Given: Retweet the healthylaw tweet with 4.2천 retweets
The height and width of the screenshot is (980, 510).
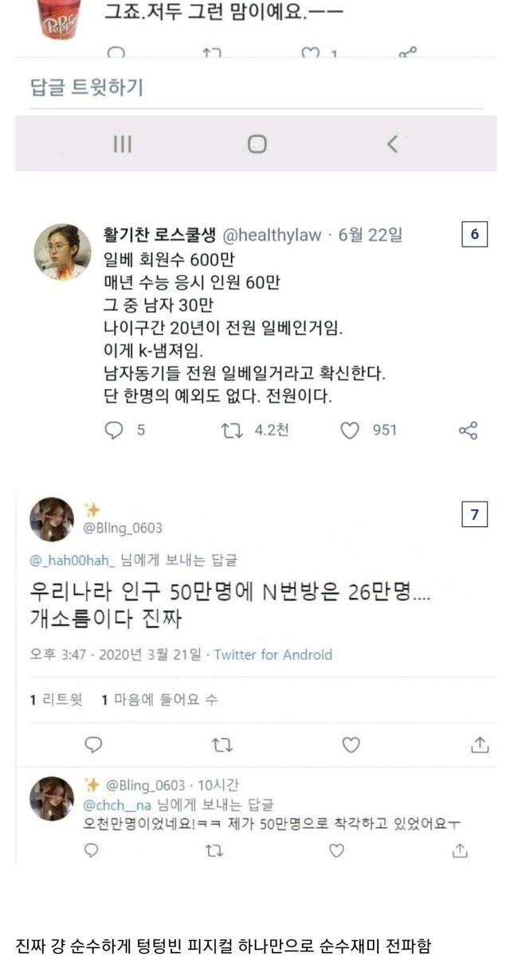Looking at the screenshot, I should tap(230, 431).
